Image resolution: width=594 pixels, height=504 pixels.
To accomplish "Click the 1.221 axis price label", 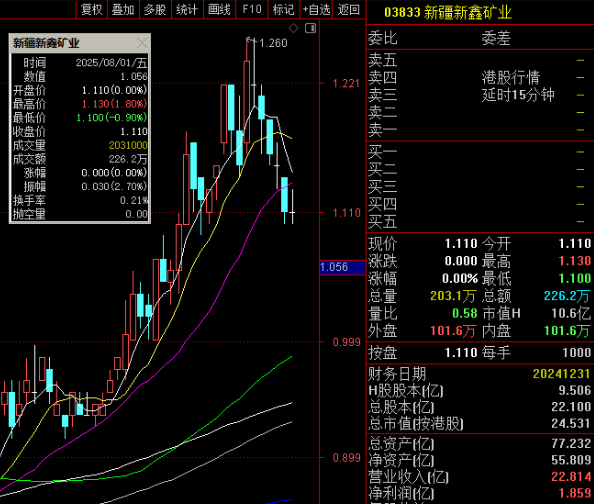I will coord(346,84).
